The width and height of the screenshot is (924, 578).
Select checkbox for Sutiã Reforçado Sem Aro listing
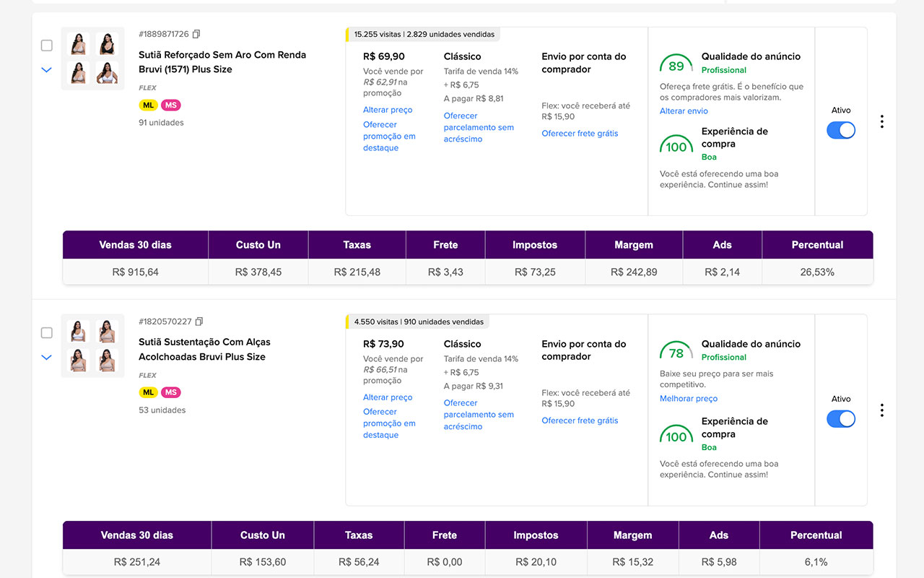pos(47,46)
